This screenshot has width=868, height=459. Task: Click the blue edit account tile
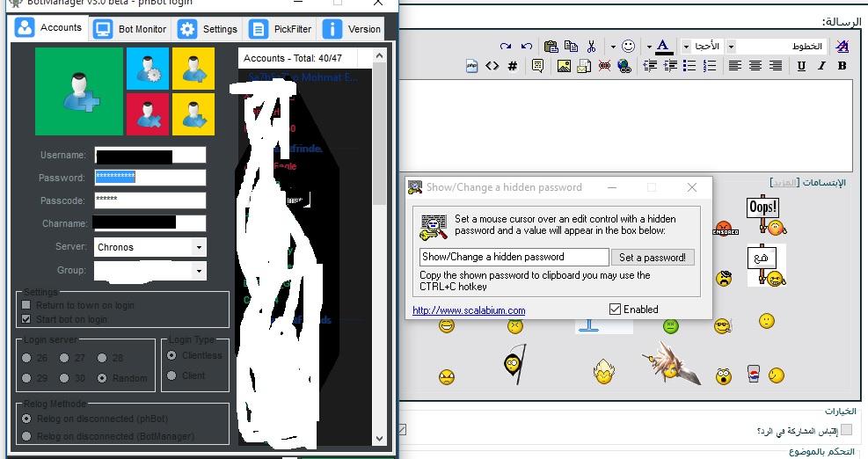(x=148, y=69)
